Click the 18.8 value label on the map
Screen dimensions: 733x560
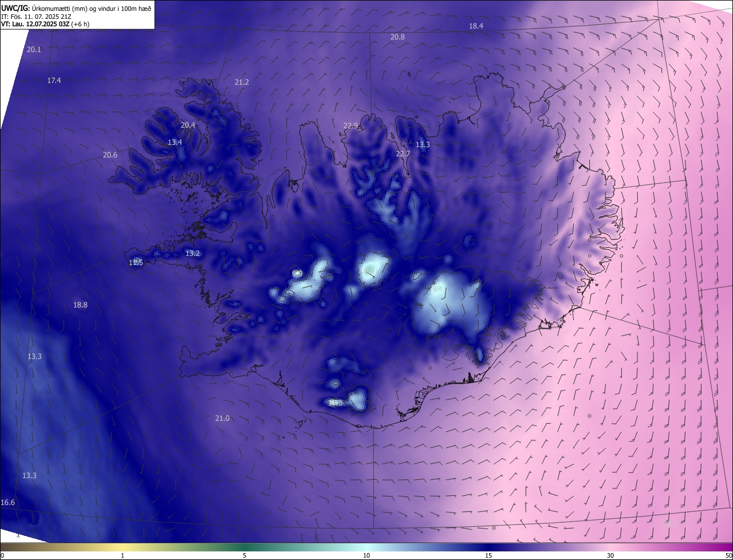pos(80,305)
